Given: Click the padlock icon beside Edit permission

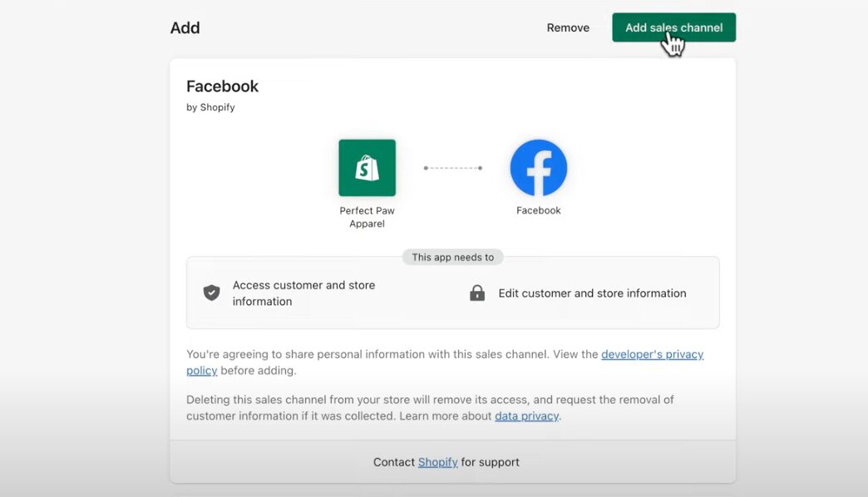Looking at the screenshot, I should [x=477, y=293].
